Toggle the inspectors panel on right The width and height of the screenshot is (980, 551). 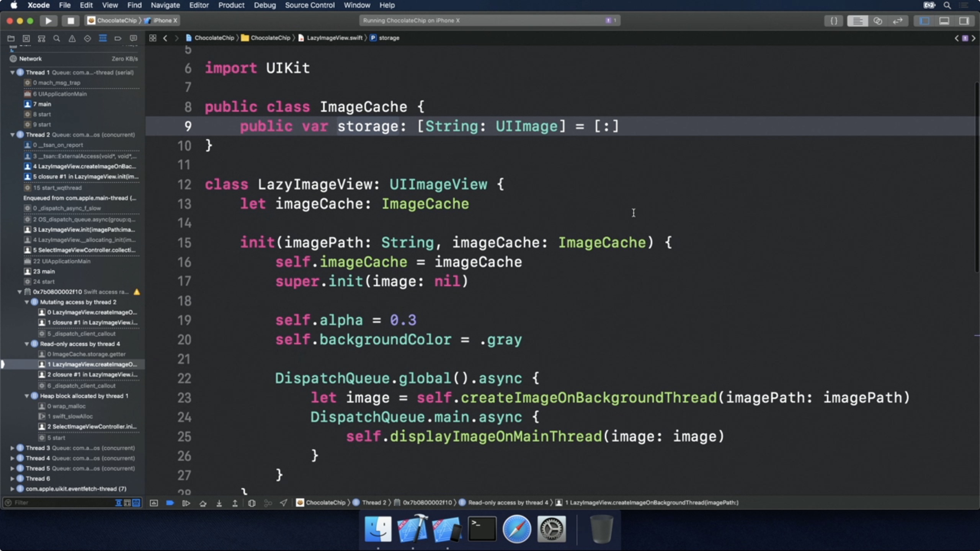[964, 21]
